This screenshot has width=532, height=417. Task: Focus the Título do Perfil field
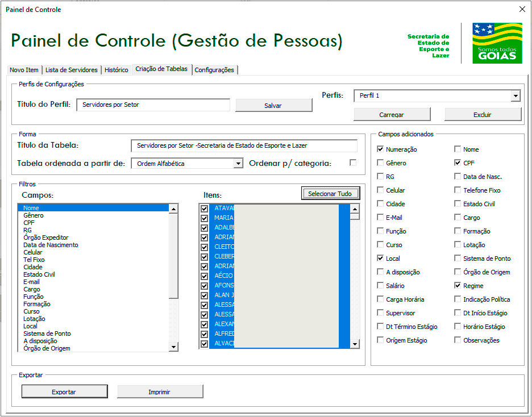(x=153, y=105)
